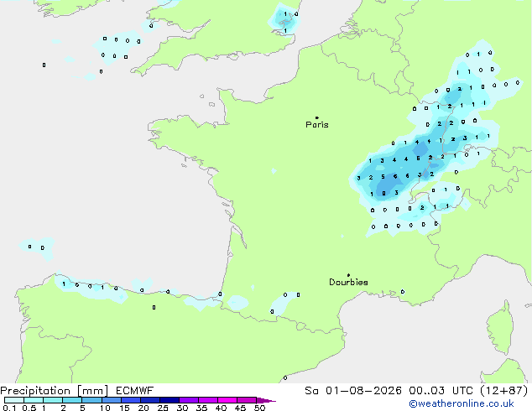This screenshot has width=532, height=411.
Task: Pick the 15–20 mm legend swatch
Action: (130, 400)
